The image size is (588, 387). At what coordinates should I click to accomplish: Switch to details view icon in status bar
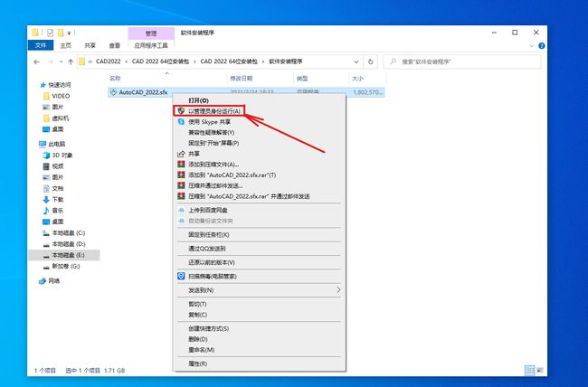tap(529, 370)
